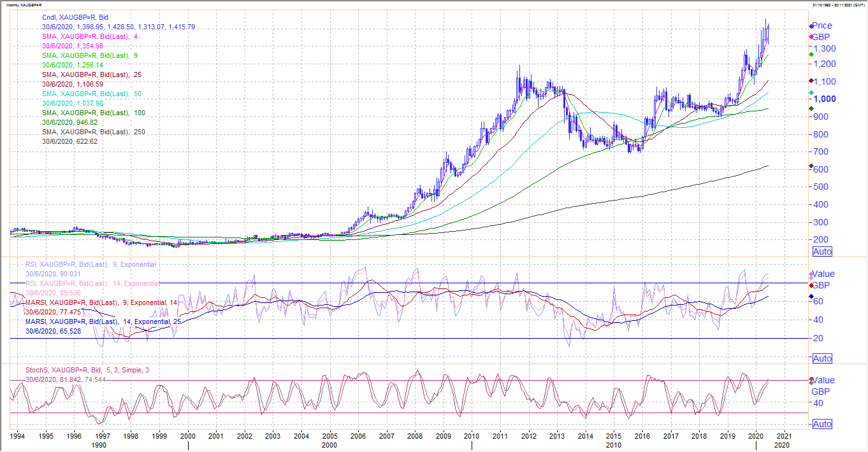Select the SMA Bid(Last) 25 legend label
Screen dimensions: 868x452
pos(92,74)
